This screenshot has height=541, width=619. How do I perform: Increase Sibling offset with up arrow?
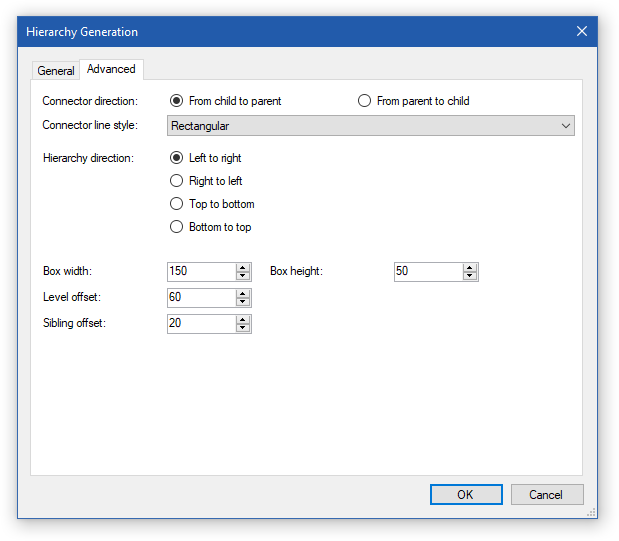point(243,319)
